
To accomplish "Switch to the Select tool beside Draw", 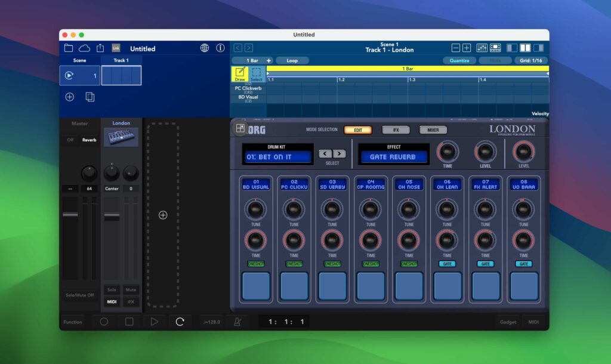I will [257, 72].
